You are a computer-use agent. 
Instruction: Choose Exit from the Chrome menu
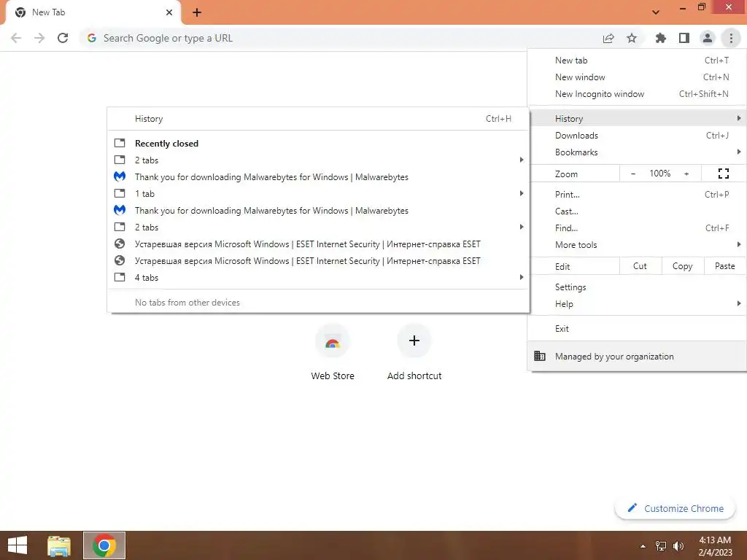(637, 329)
